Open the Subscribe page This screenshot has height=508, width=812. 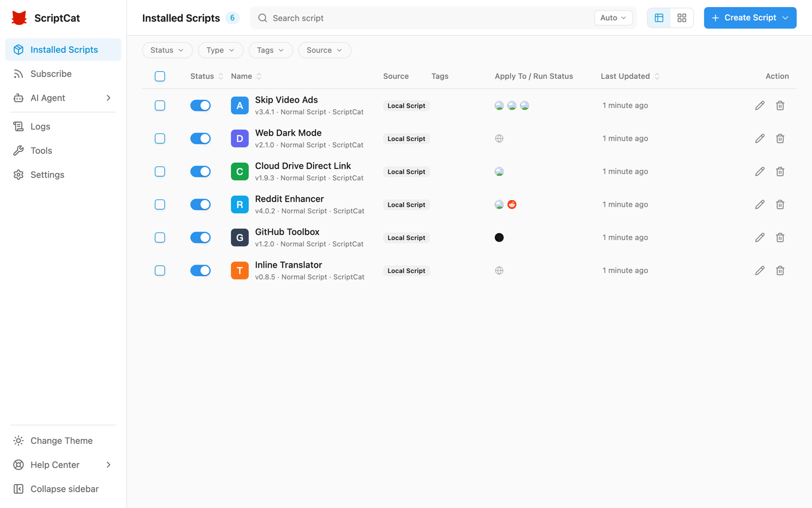[63, 74]
